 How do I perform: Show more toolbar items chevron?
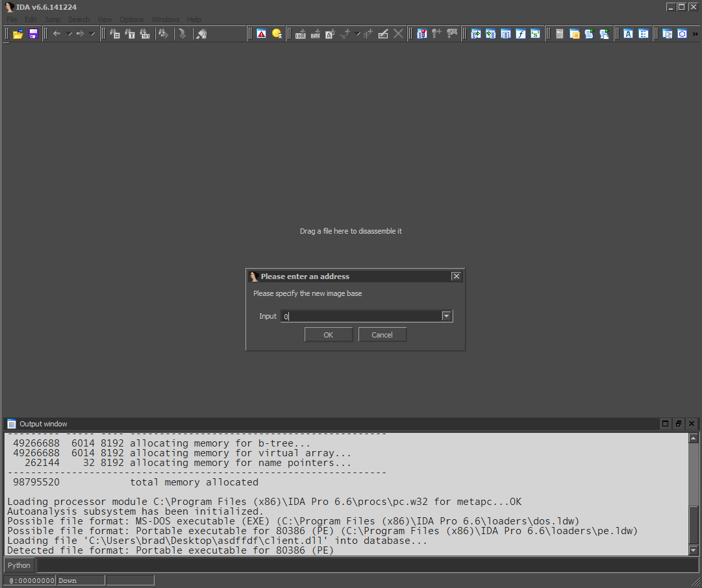(x=695, y=34)
